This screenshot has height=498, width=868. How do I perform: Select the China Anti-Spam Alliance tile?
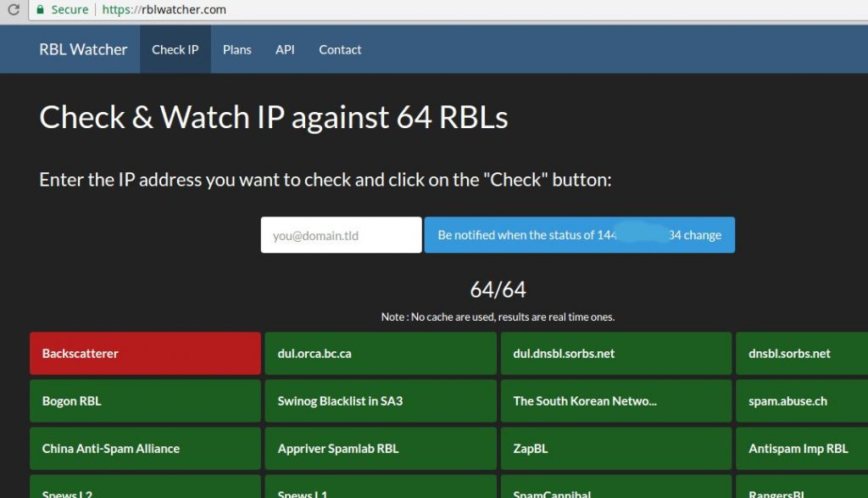coord(145,449)
